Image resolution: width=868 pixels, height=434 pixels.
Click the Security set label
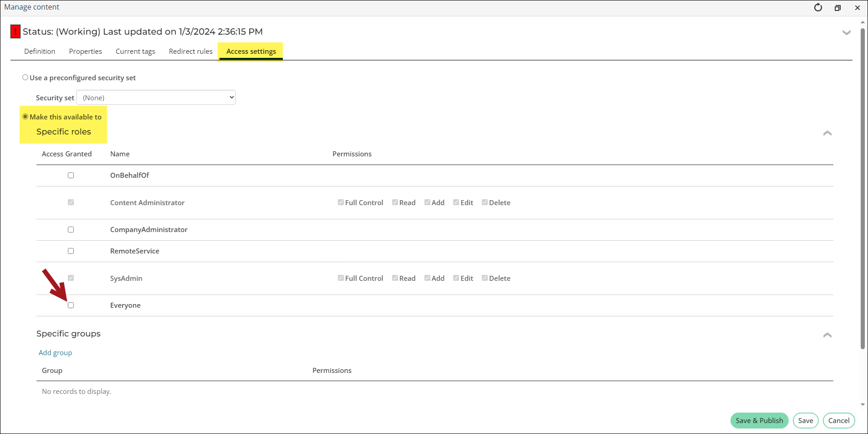(55, 98)
